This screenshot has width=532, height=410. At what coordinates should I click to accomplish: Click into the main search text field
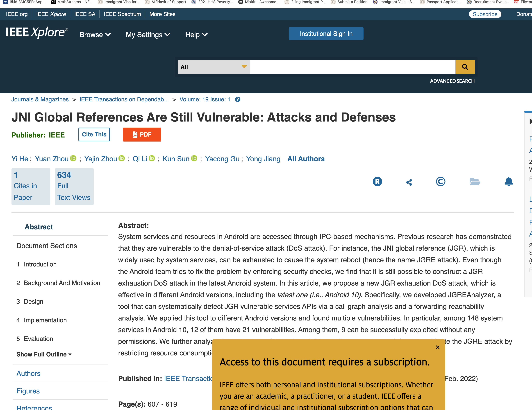coord(352,67)
